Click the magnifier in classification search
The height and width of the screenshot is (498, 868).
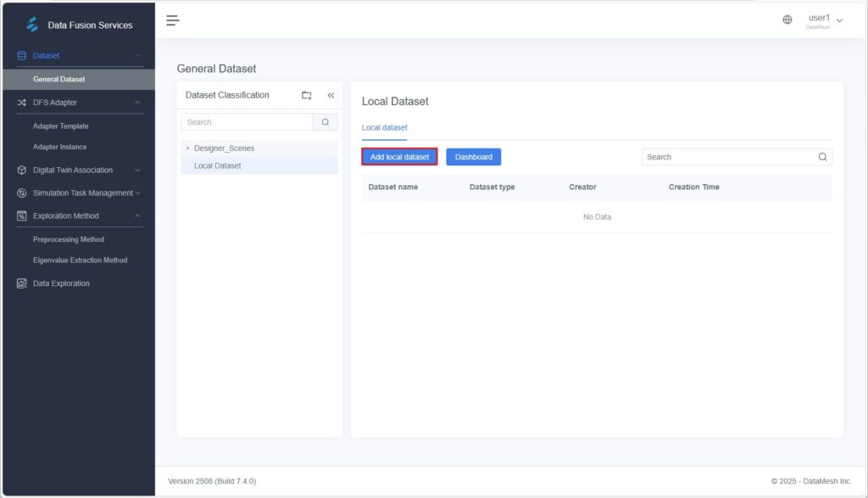(x=325, y=122)
